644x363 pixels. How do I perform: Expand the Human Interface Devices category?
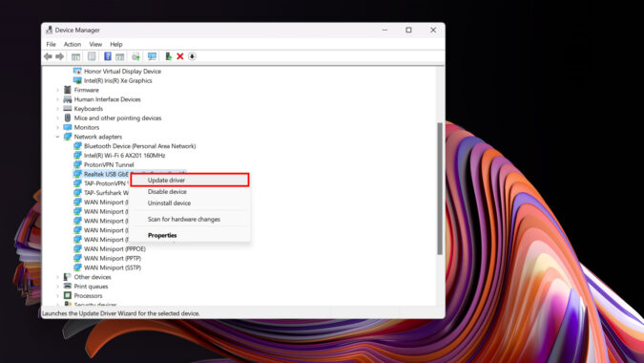pyautogui.click(x=57, y=99)
